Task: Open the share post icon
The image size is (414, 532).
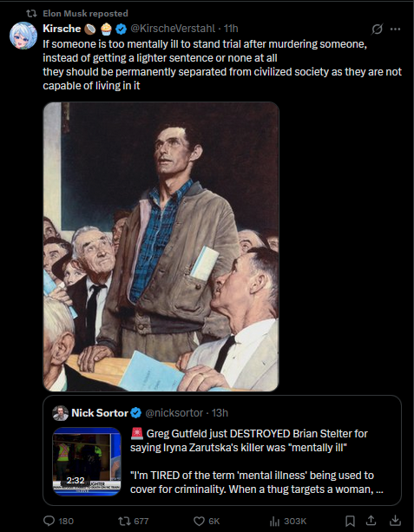Action: [x=371, y=520]
